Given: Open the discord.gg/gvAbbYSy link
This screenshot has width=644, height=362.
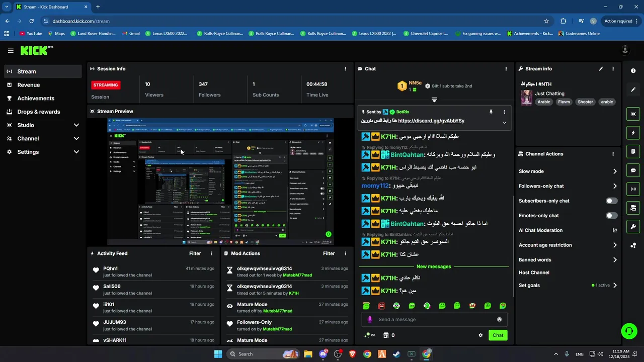Looking at the screenshot, I should [431, 121].
